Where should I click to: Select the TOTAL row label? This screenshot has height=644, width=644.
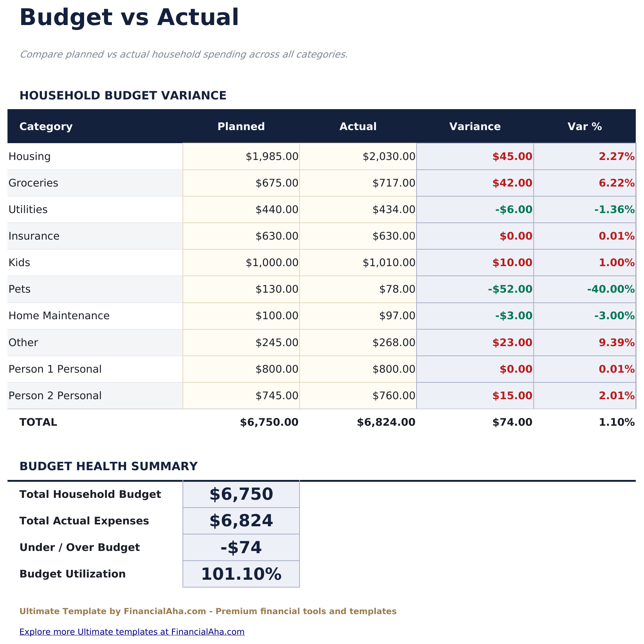(38, 422)
